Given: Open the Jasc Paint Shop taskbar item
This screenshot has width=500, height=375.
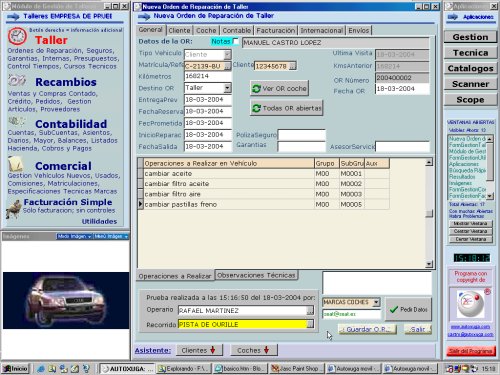Looking at the screenshot, I should [296, 368].
